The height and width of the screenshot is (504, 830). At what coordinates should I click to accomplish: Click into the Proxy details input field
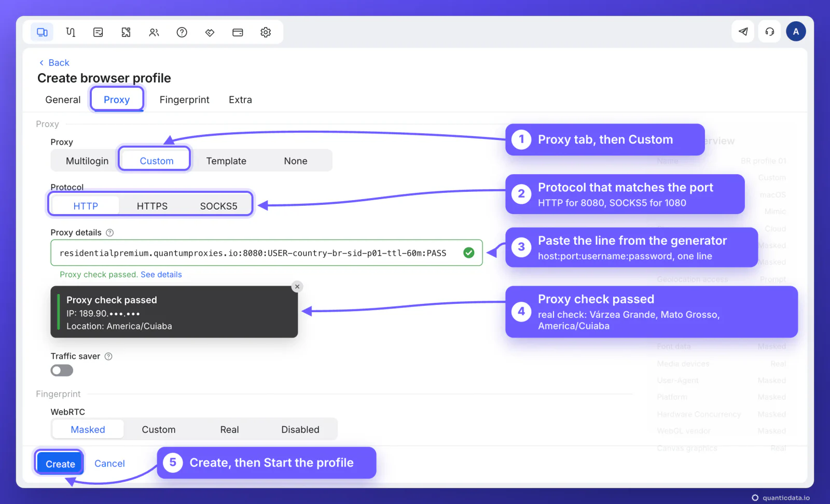coord(267,253)
